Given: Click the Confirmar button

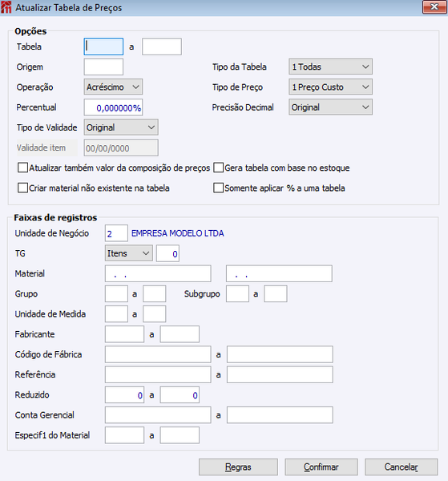Looking at the screenshot, I should pos(321,467).
